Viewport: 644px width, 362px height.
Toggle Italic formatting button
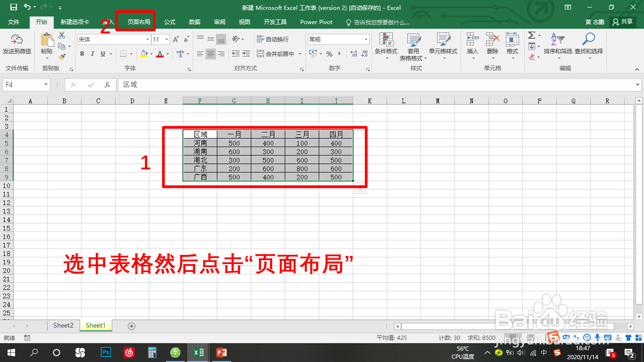coord(92,54)
